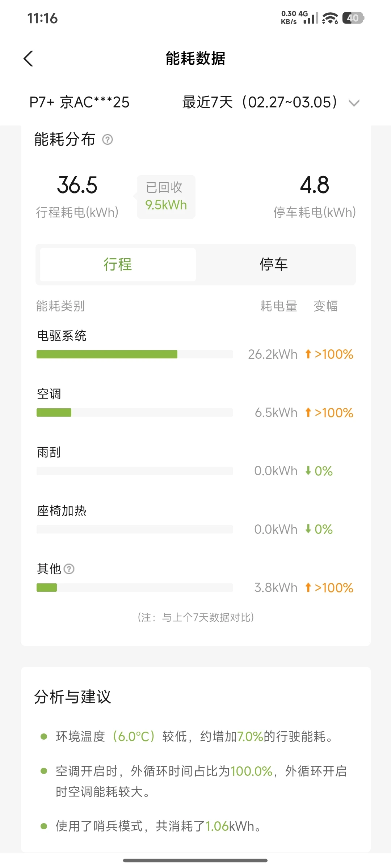Tap orange up arrow for 电驱系统

click(308, 354)
